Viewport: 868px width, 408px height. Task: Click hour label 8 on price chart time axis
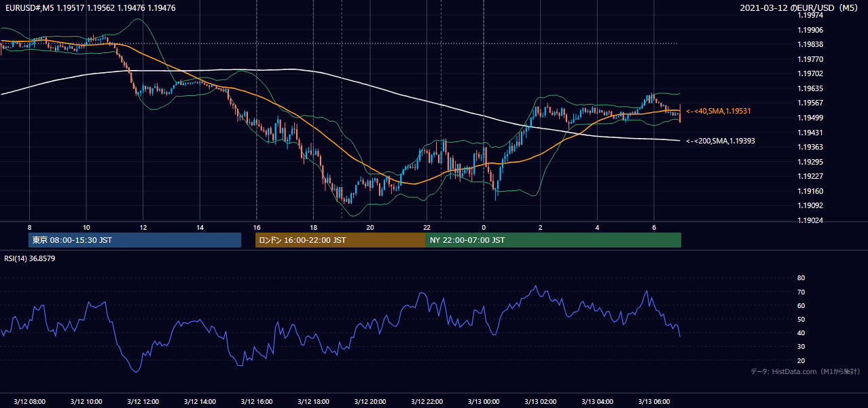click(x=29, y=227)
